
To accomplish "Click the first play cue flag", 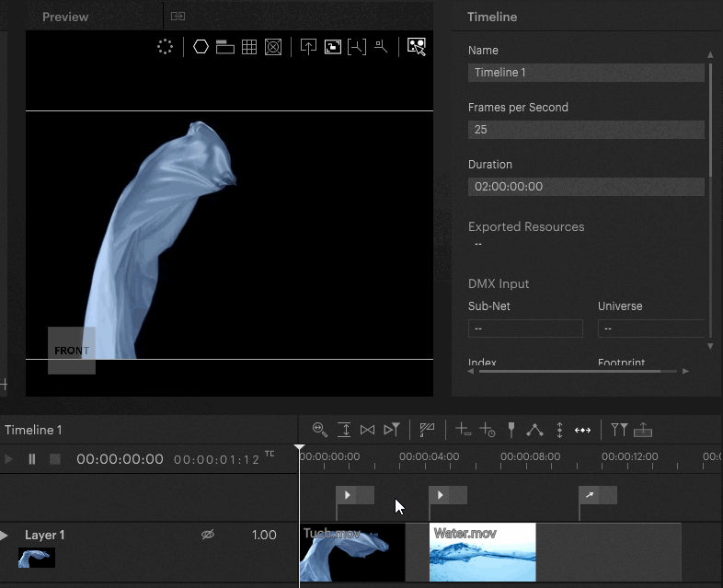I will coord(354,495).
